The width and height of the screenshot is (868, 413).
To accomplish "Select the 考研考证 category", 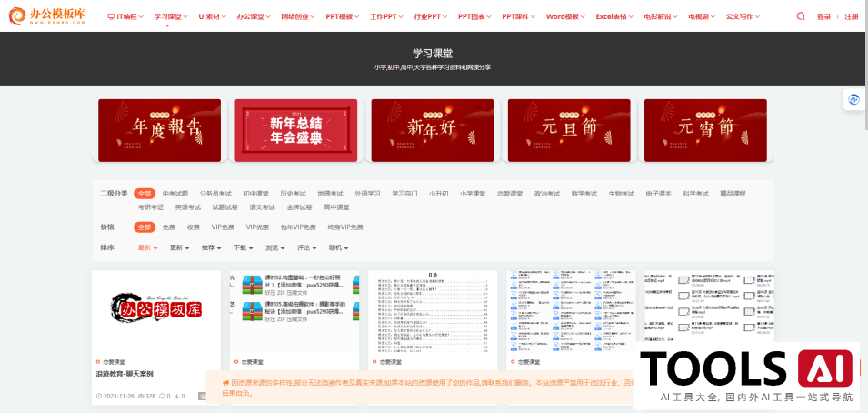I will click(151, 207).
